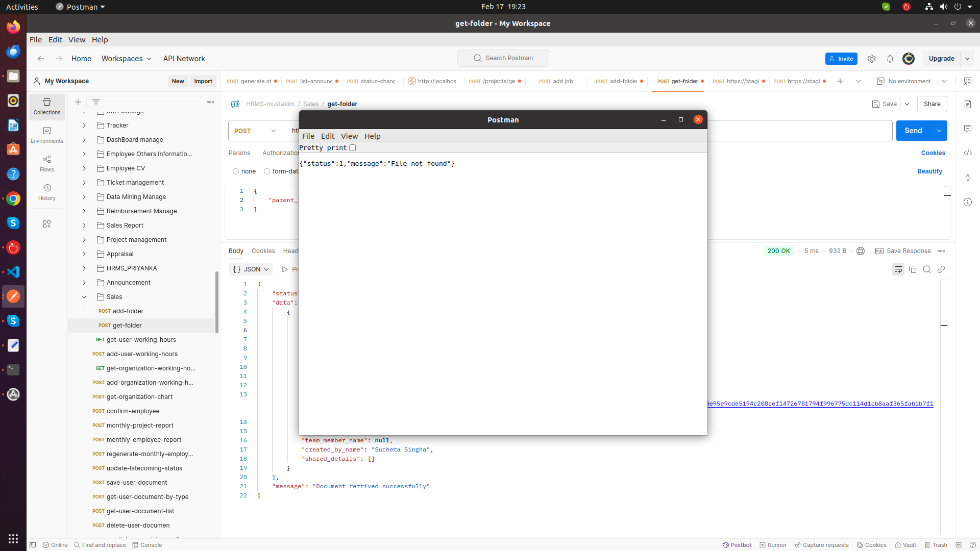Copy the response body with copy icon
This screenshot has height=551, width=980.
913,269
